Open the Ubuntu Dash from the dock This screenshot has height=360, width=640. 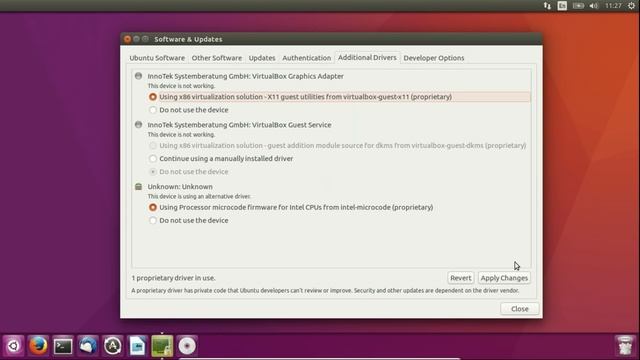point(13,346)
